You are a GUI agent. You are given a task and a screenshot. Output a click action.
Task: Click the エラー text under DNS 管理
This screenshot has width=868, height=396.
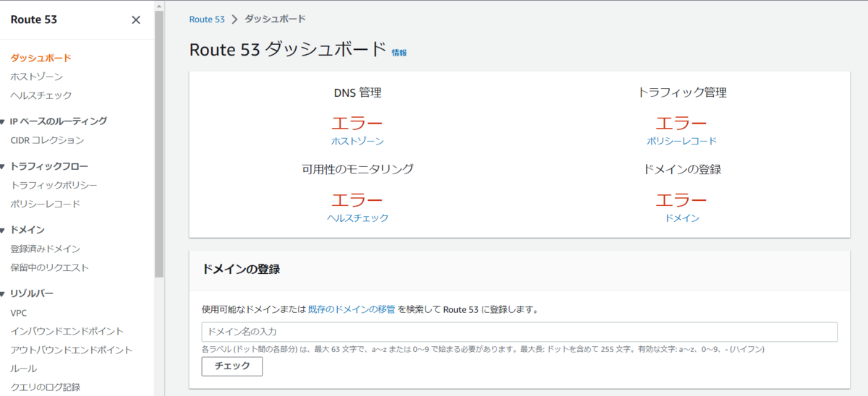(x=357, y=123)
